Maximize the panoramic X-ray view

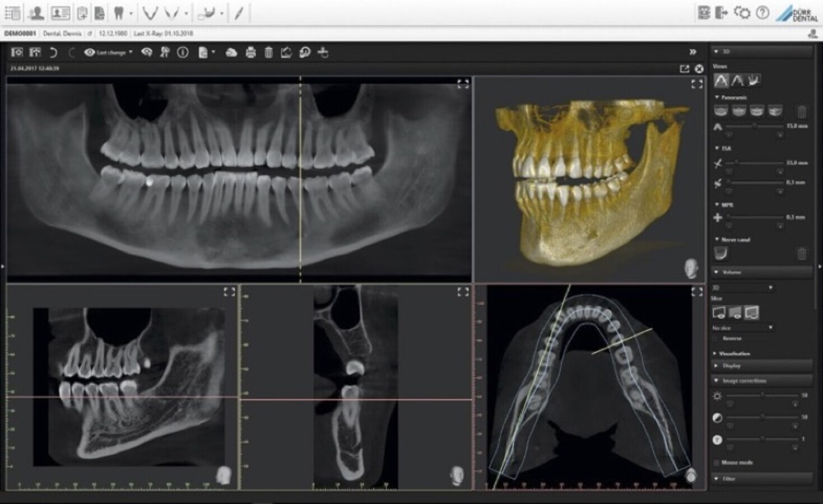tap(463, 84)
